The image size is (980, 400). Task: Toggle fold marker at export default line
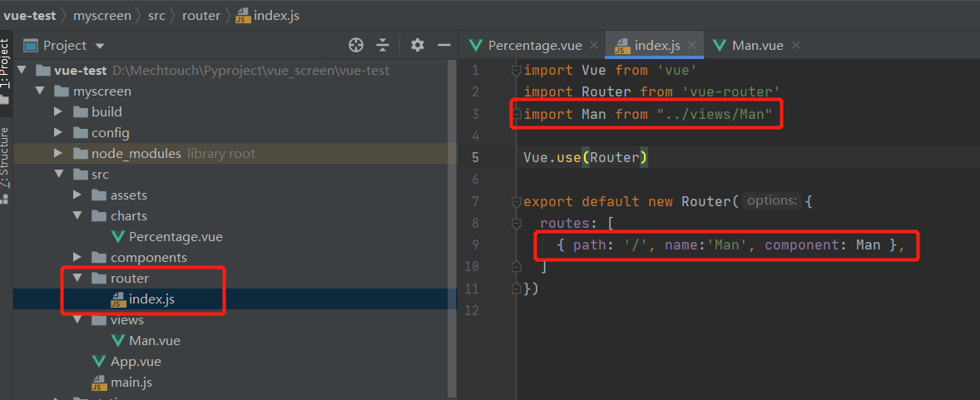[x=517, y=201]
